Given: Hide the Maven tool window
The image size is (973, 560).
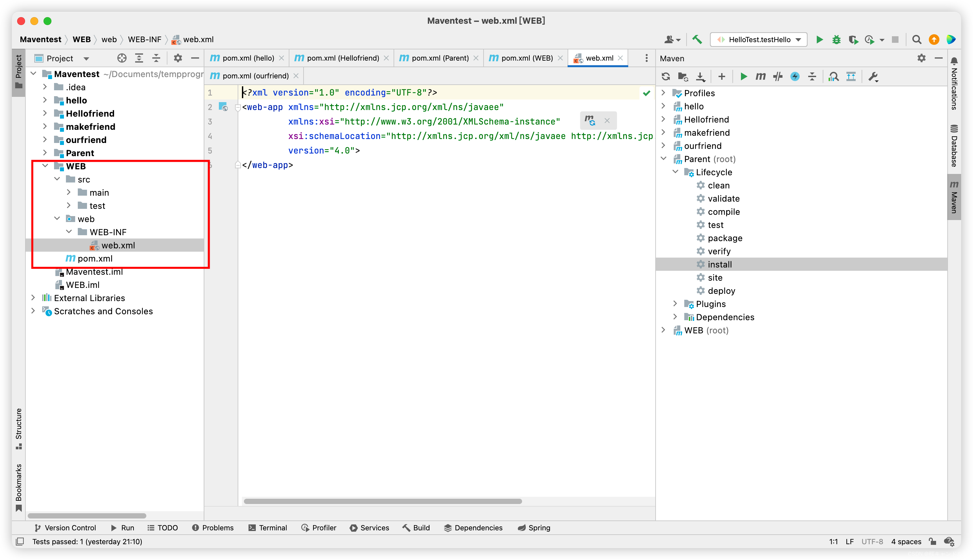Looking at the screenshot, I should [938, 58].
